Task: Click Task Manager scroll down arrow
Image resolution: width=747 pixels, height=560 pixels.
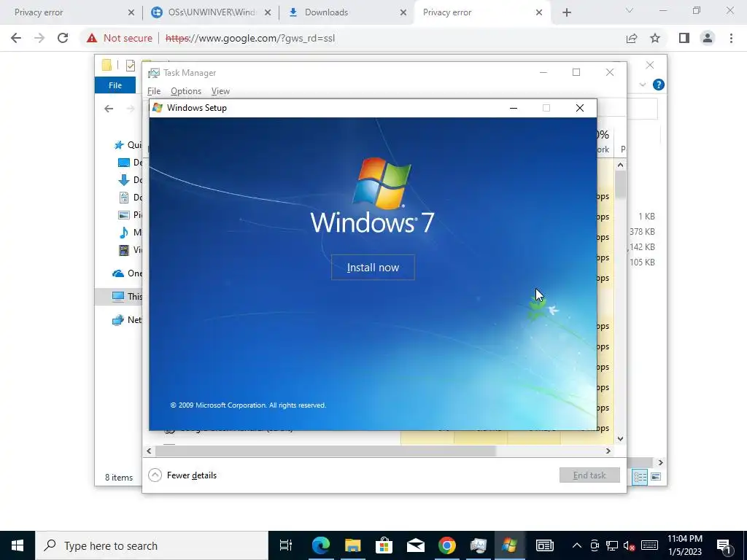Action: [x=620, y=438]
